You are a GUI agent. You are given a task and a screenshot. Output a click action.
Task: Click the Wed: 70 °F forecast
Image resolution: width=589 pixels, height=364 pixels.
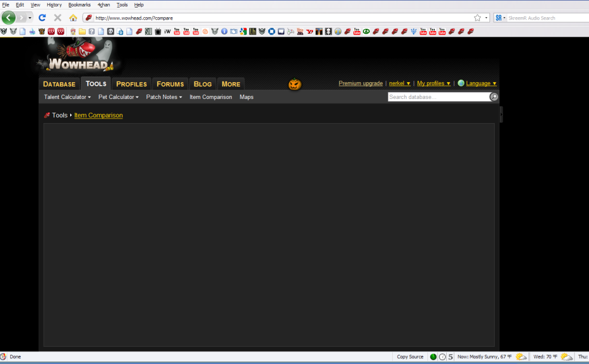tap(545, 357)
